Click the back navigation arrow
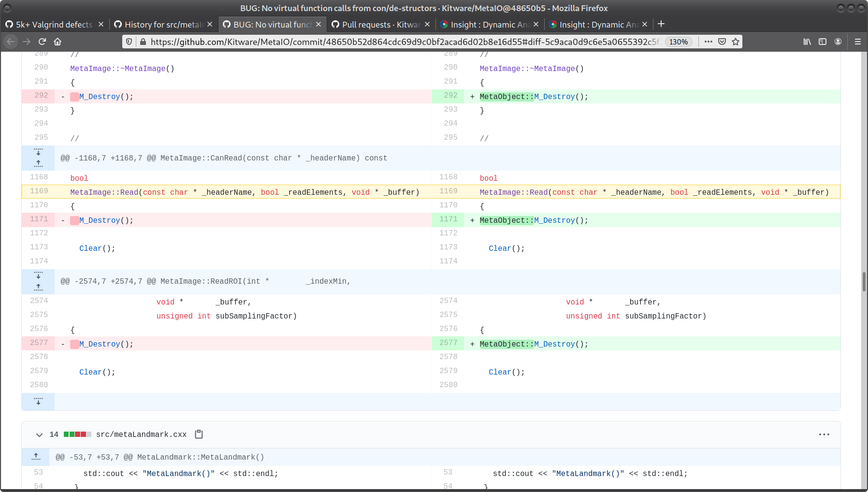 click(x=11, y=42)
